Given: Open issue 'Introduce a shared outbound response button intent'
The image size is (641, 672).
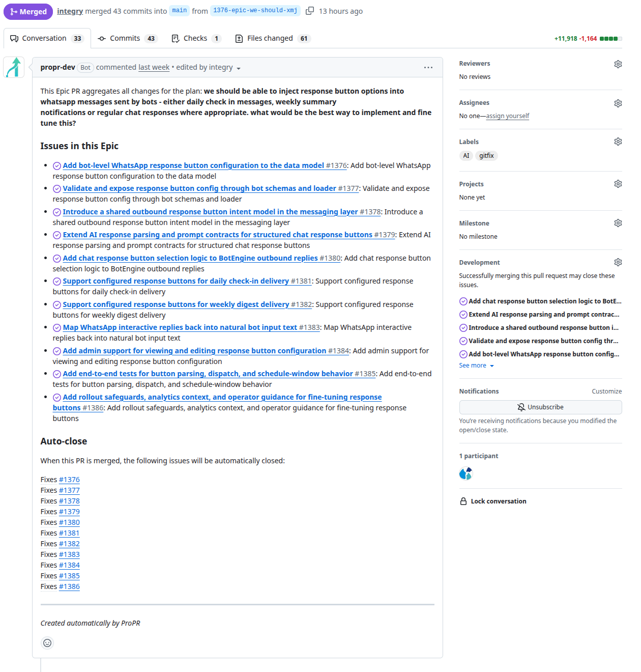Looking at the screenshot, I should tap(210, 212).
